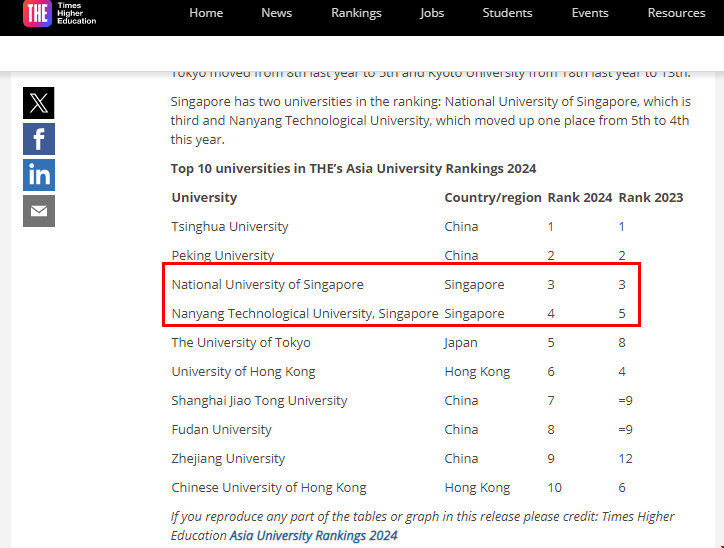Click the Rank 2024 column header
The width and height of the screenshot is (724, 548).
pyautogui.click(x=579, y=197)
